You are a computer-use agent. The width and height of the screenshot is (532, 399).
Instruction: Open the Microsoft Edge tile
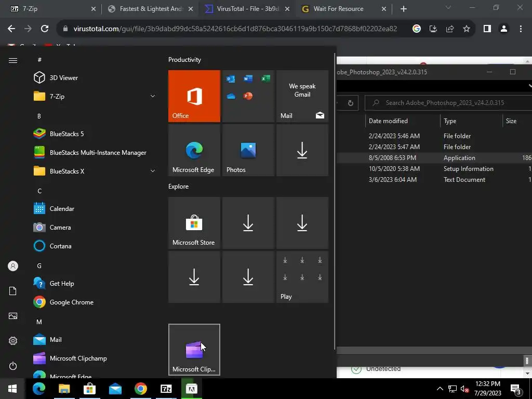click(x=194, y=150)
